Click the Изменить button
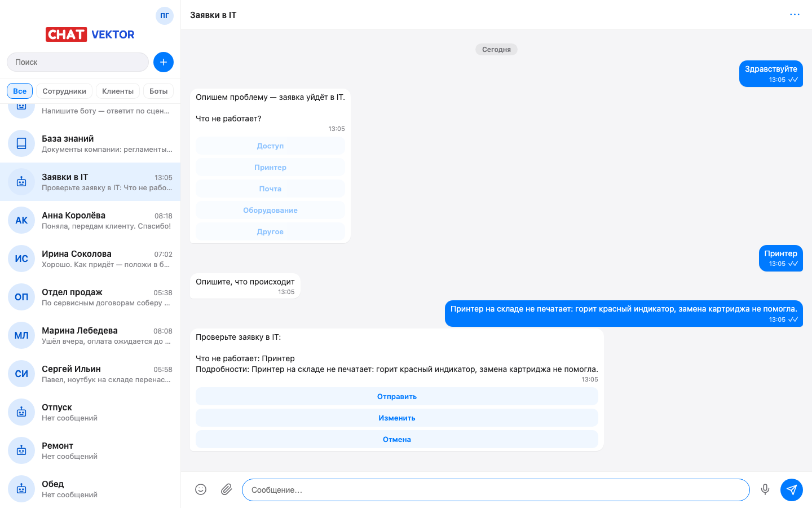The width and height of the screenshot is (812, 508). [397, 418]
